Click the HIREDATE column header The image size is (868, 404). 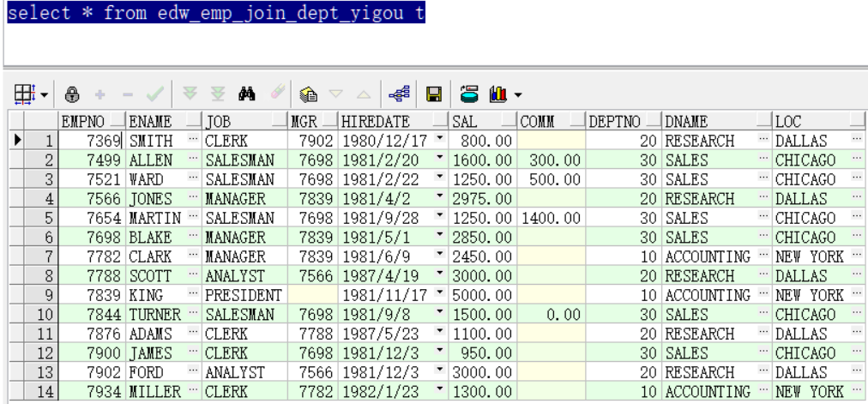pyautogui.click(x=394, y=121)
